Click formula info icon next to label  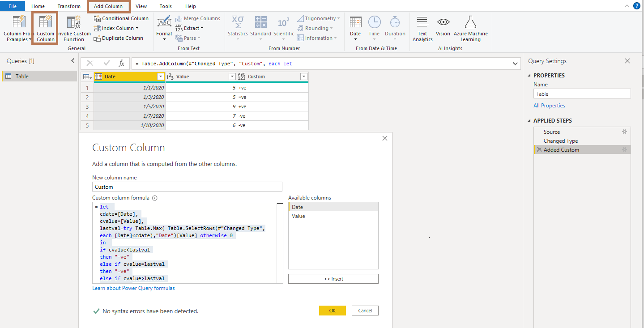[155, 198]
